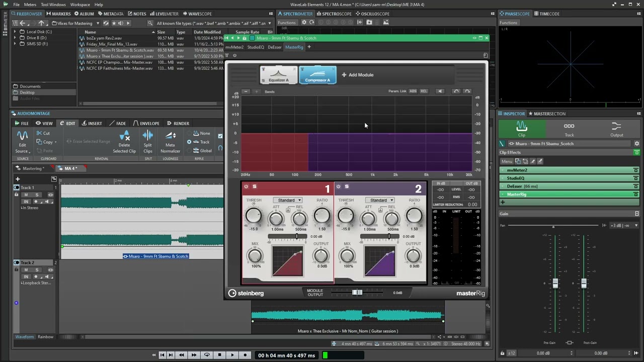The width and height of the screenshot is (644, 362).
Task: Solo Track 2
Action: (x=37, y=270)
